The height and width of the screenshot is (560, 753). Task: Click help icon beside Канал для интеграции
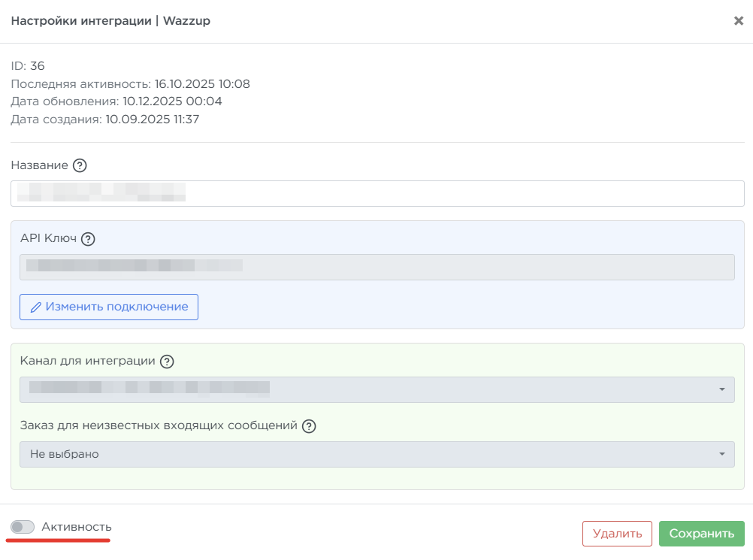click(167, 362)
